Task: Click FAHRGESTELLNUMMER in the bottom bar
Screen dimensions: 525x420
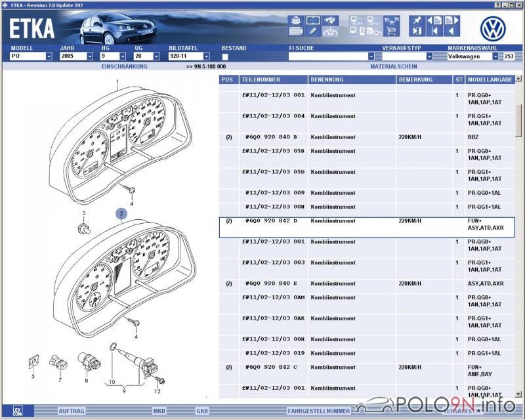Action: pyautogui.click(x=319, y=411)
